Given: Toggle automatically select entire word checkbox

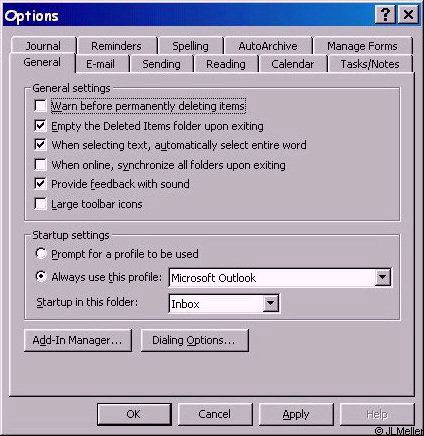Looking at the screenshot, I should tap(40, 145).
